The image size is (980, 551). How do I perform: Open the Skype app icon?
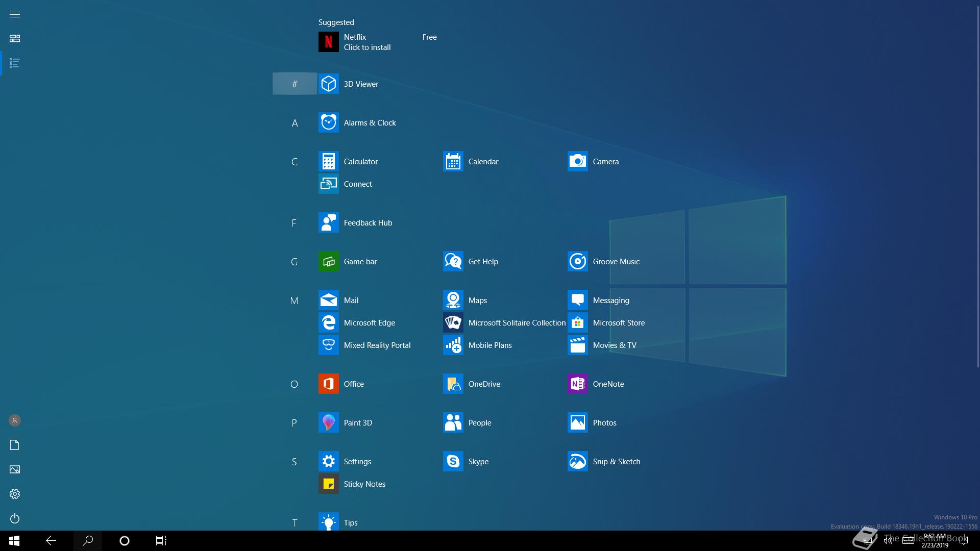453,461
